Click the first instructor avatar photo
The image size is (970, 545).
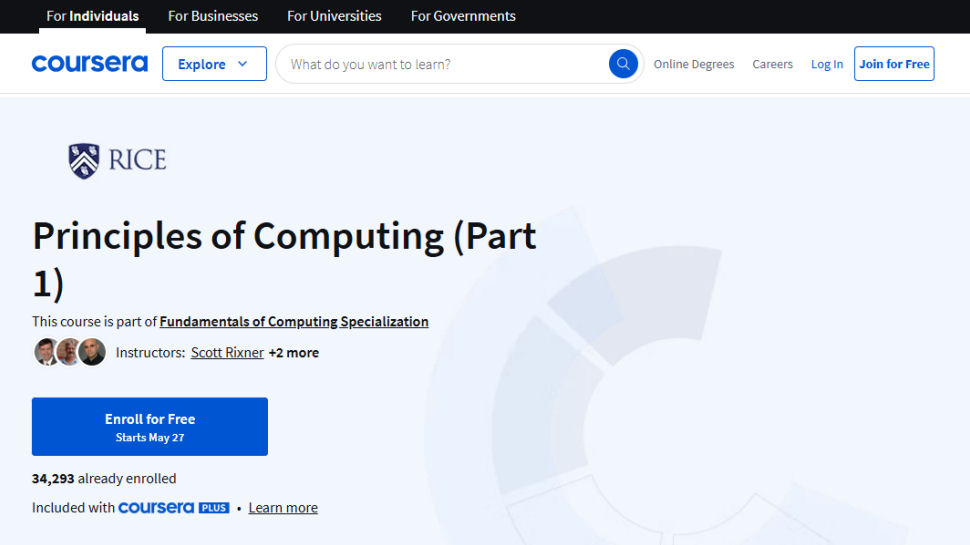[46, 352]
